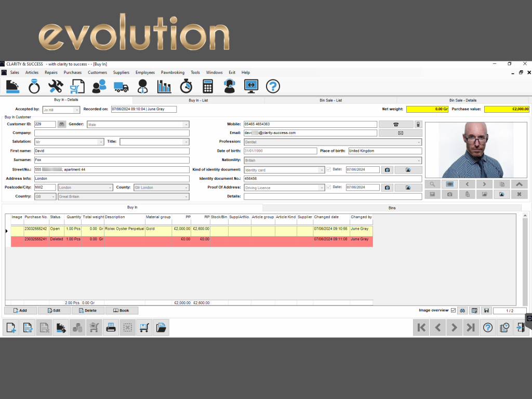This screenshot has width=532, height=399.
Task: Click the telephone call button beside Mobile
Action: tap(395, 124)
